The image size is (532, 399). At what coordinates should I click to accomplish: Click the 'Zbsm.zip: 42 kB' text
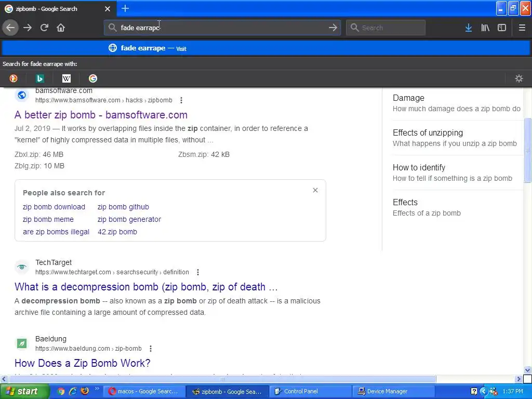pos(204,155)
